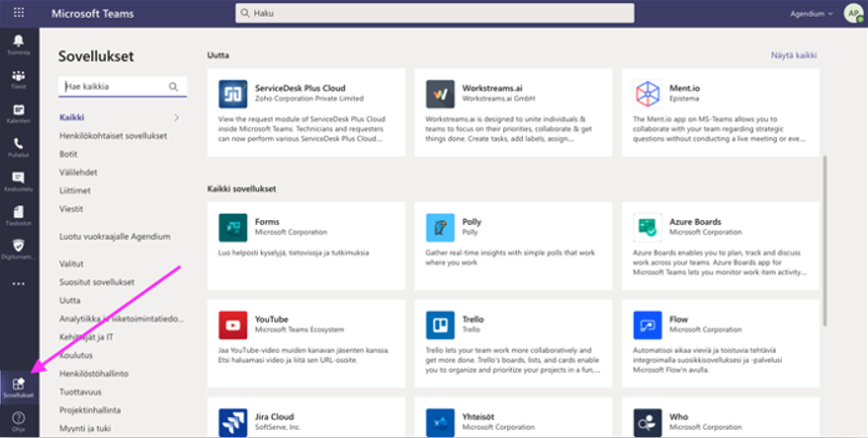Click Who app icon
This screenshot has height=438, width=868.
[648, 422]
